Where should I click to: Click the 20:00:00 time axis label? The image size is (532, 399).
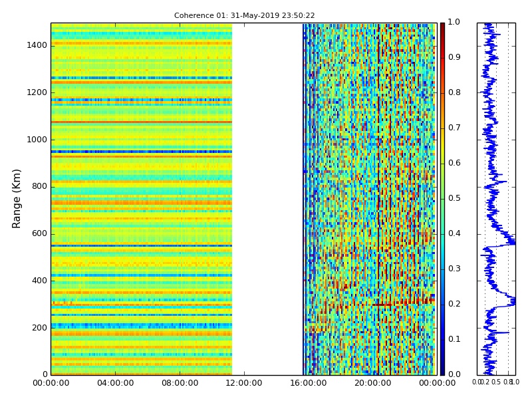tap(372, 383)
